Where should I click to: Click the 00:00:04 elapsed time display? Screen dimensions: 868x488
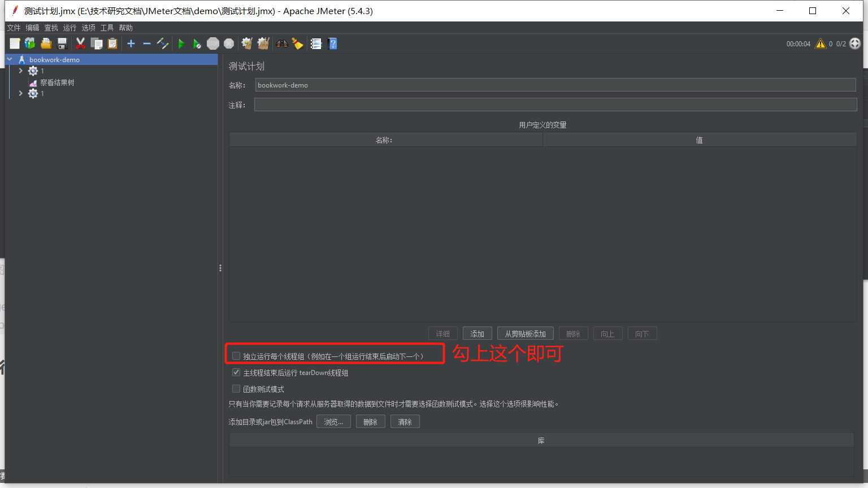click(798, 43)
